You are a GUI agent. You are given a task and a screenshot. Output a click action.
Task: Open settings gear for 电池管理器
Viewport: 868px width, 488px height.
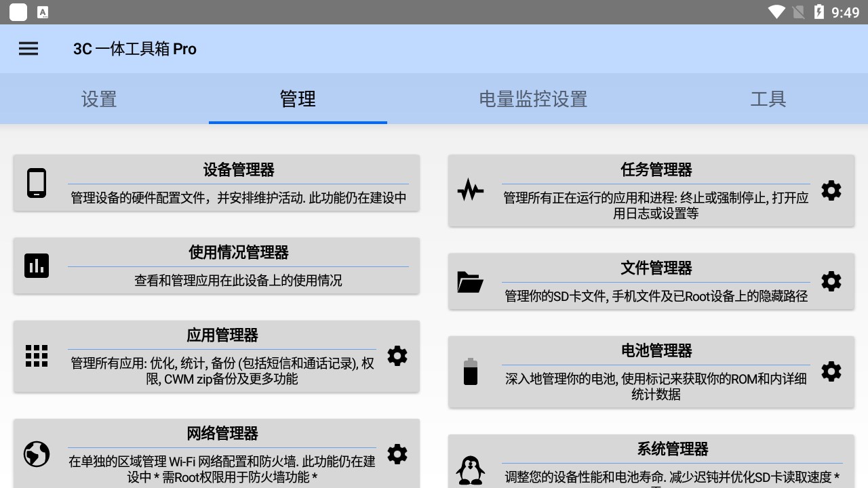click(x=831, y=371)
